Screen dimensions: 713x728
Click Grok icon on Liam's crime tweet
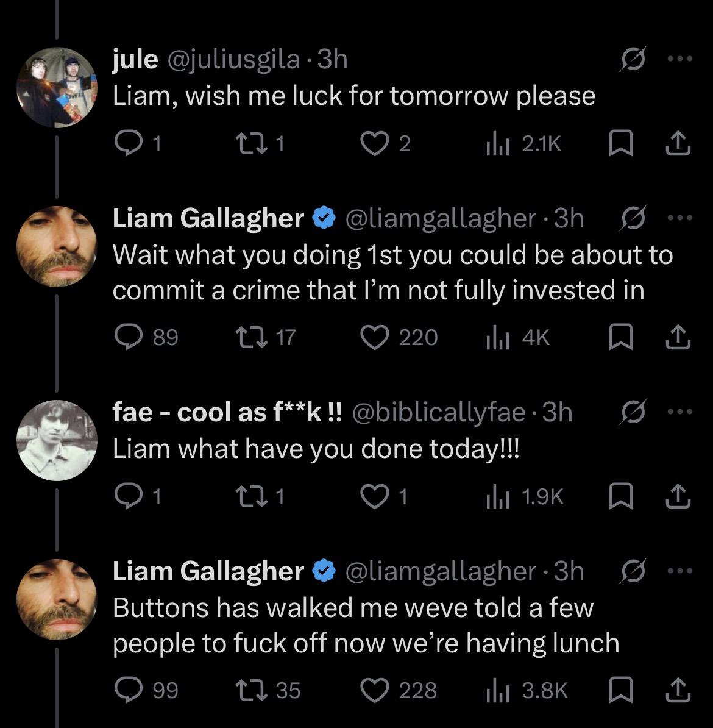[x=631, y=218]
